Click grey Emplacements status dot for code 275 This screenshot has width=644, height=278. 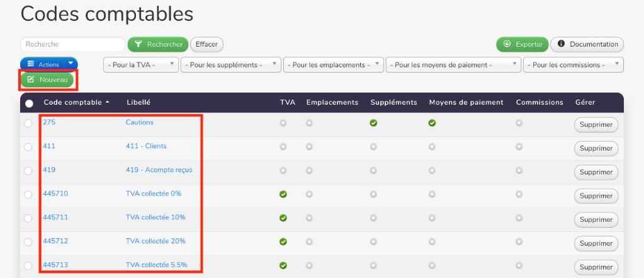pyautogui.click(x=309, y=123)
